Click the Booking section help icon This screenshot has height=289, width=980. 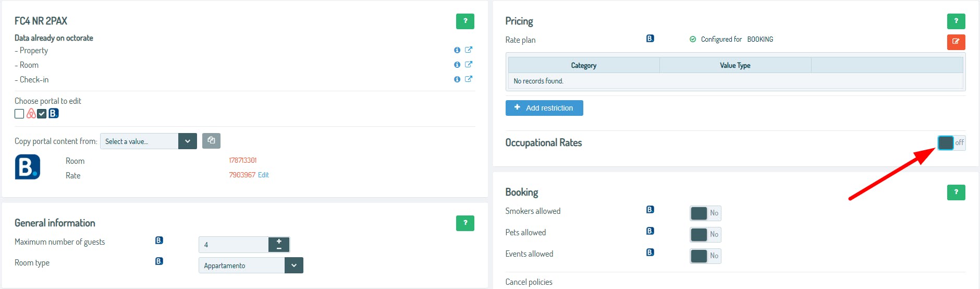[x=955, y=192]
